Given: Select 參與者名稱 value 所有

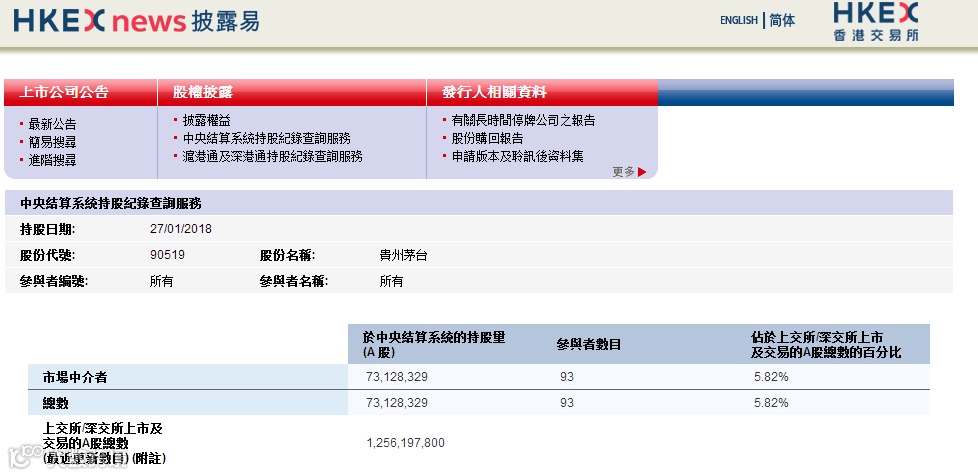Looking at the screenshot, I should click(391, 281).
